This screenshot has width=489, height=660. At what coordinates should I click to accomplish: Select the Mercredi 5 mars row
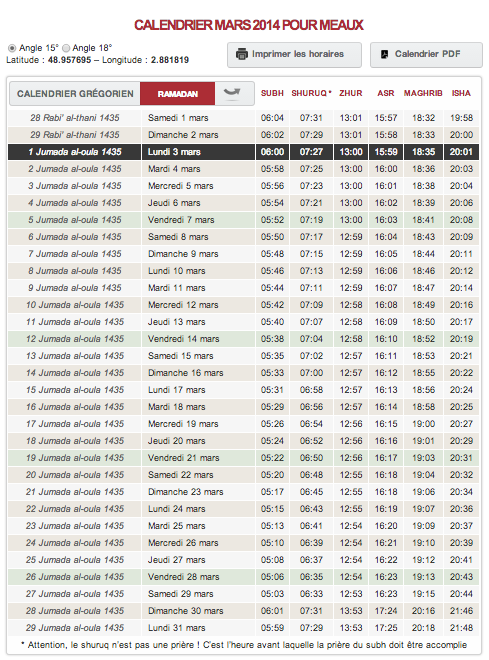pyautogui.click(x=243, y=186)
